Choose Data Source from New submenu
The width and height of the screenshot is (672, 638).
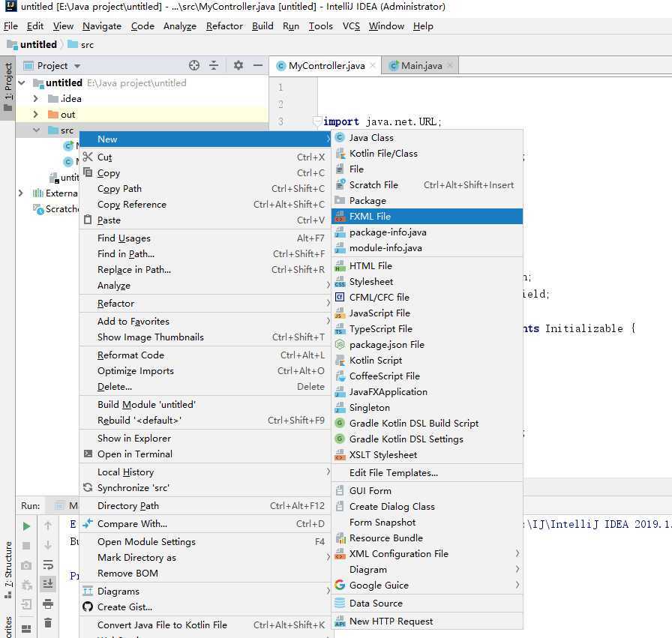click(x=427, y=604)
